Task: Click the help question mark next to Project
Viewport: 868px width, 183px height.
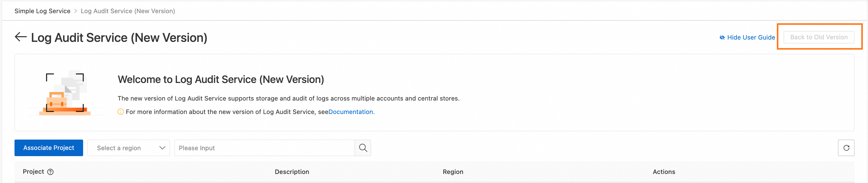Action: tap(50, 172)
